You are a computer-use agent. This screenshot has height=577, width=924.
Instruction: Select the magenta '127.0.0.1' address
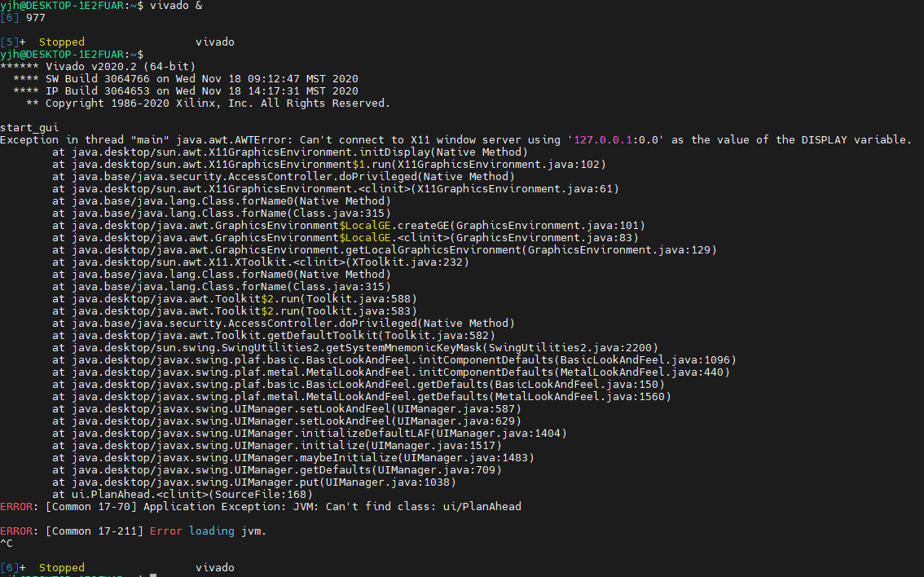(x=602, y=139)
